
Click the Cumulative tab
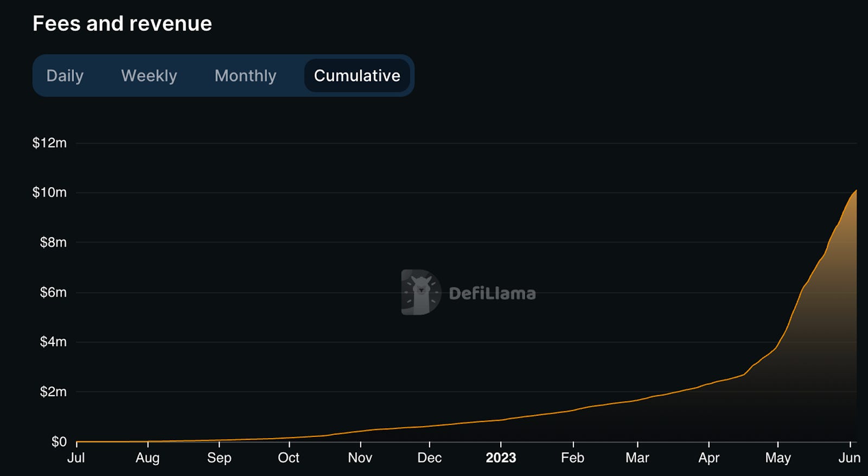click(x=357, y=75)
